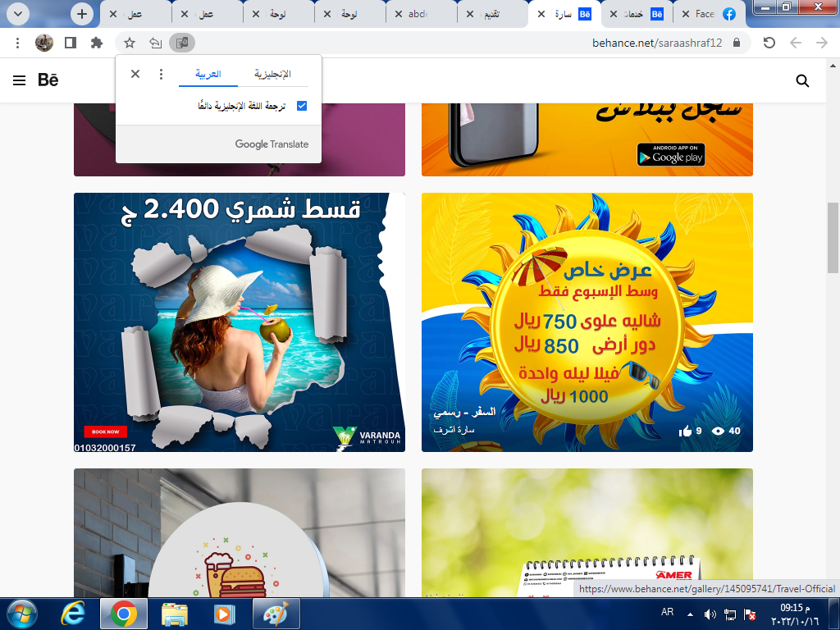The width and height of the screenshot is (840, 630).
Task: Click the network tray icon
Action: (x=729, y=614)
